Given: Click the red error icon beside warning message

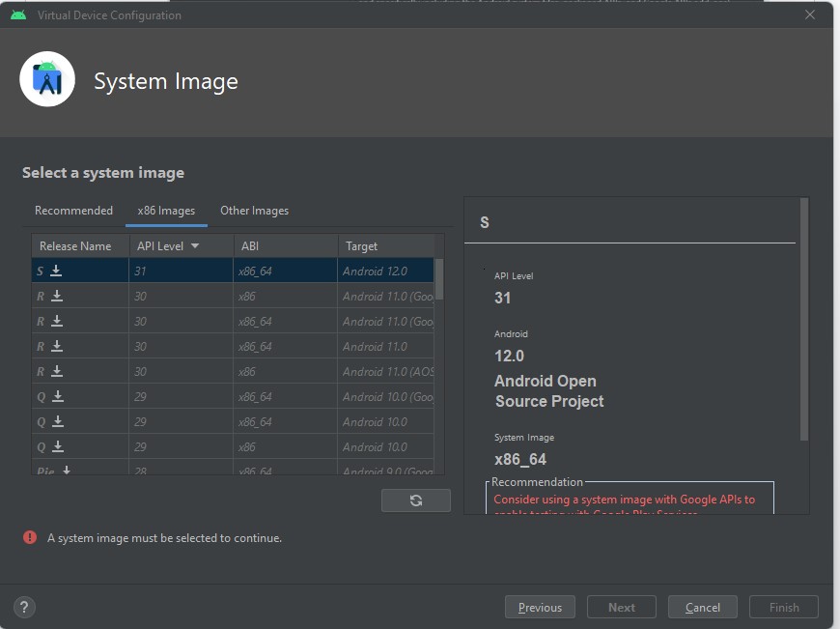Looking at the screenshot, I should [30, 537].
